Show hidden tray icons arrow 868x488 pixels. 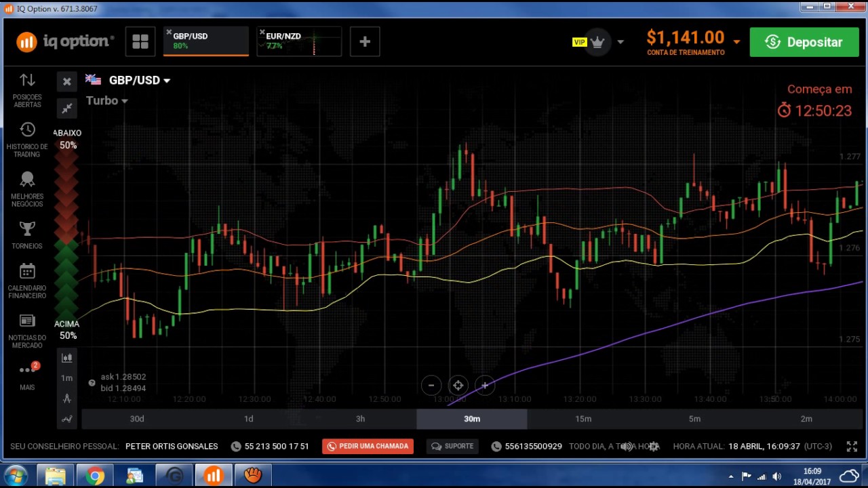[731, 476]
